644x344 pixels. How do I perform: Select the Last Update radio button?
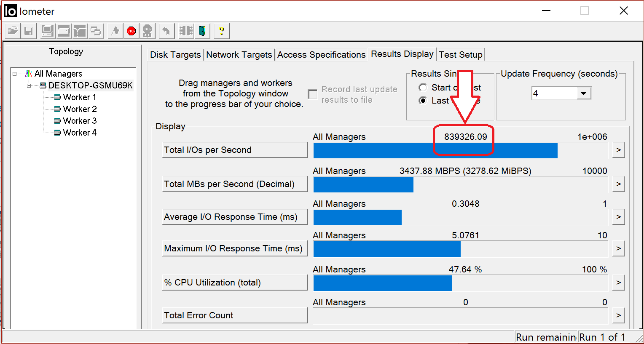point(423,100)
